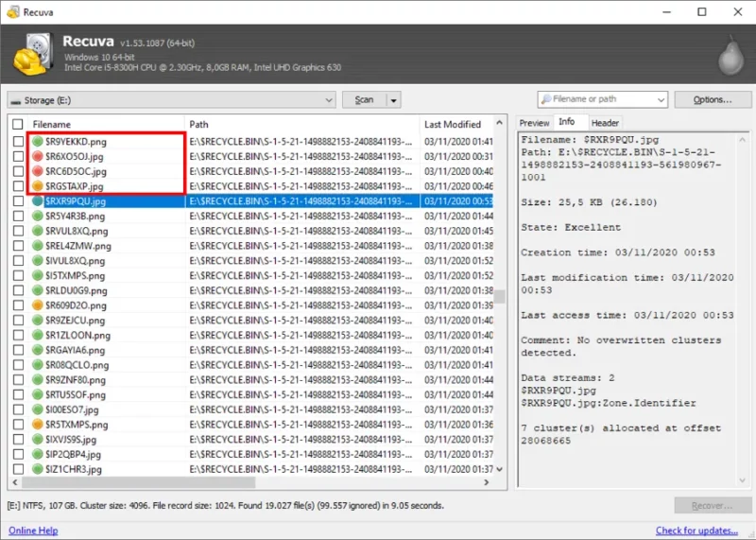The width and height of the screenshot is (756, 540).
Task: Sort by the Path column header
Action: 302,125
